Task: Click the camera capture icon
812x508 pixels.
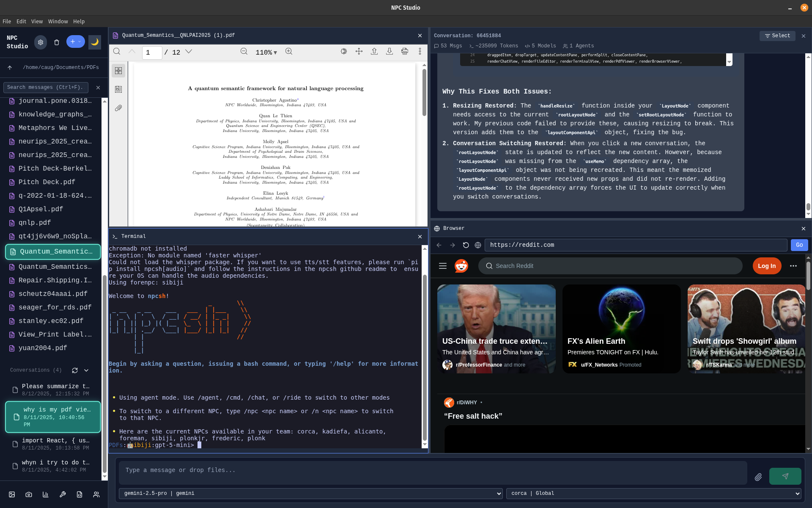Action: (29, 494)
